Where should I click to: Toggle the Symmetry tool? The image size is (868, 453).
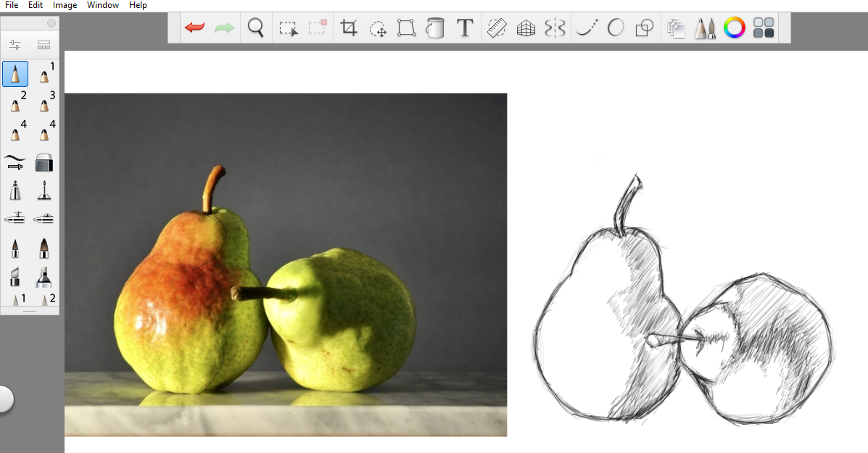555,28
